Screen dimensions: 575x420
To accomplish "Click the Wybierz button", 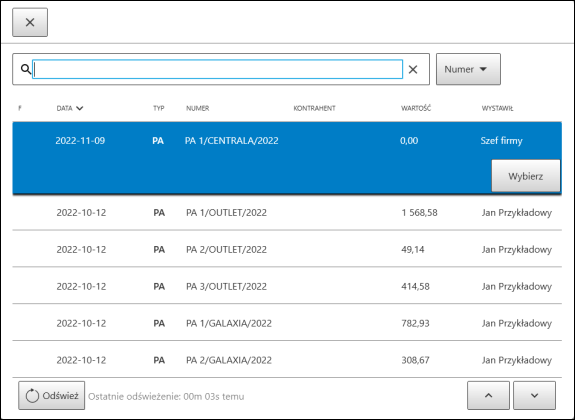I will [x=525, y=176].
